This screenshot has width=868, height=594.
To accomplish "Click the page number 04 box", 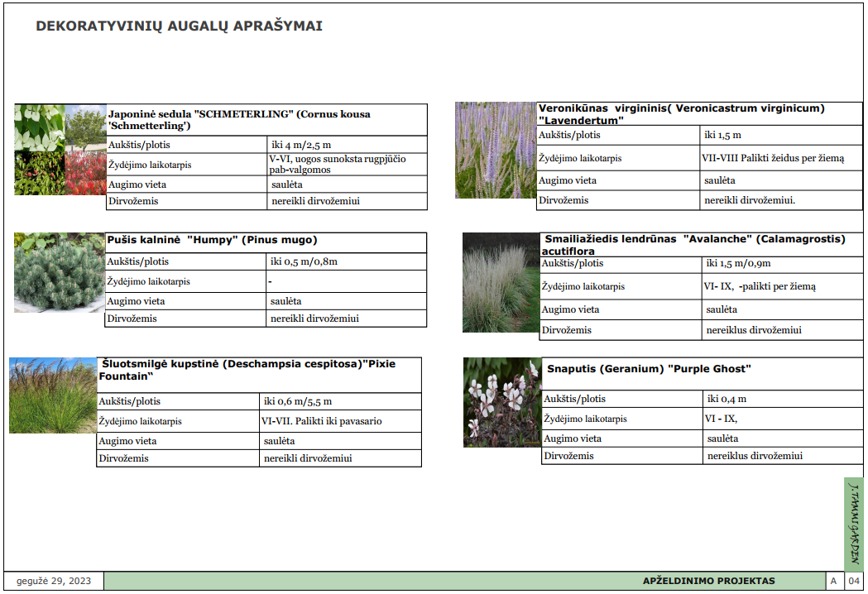I will [x=854, y=581].
